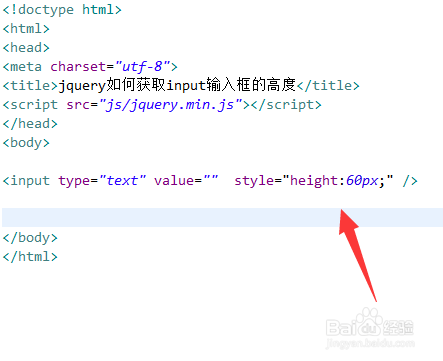Click the value="" attribute
The width and height of the screenshot is (443, 361).
186,181
